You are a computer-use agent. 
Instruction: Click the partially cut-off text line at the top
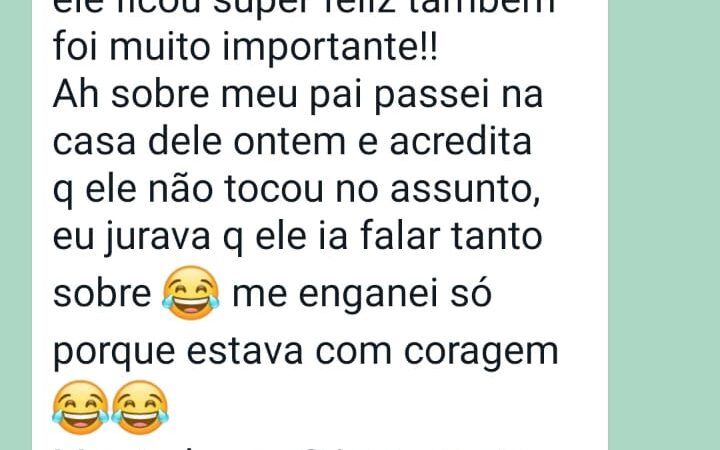(304, 7)
